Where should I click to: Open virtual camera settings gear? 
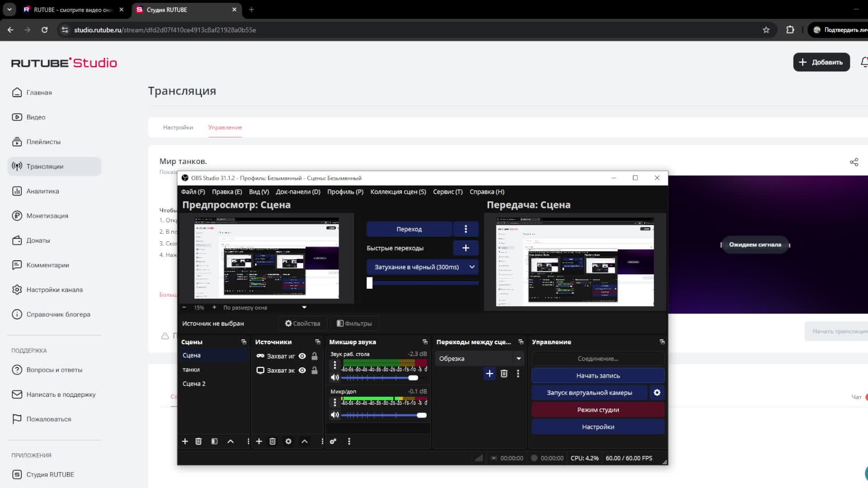[x=657, y=393]
